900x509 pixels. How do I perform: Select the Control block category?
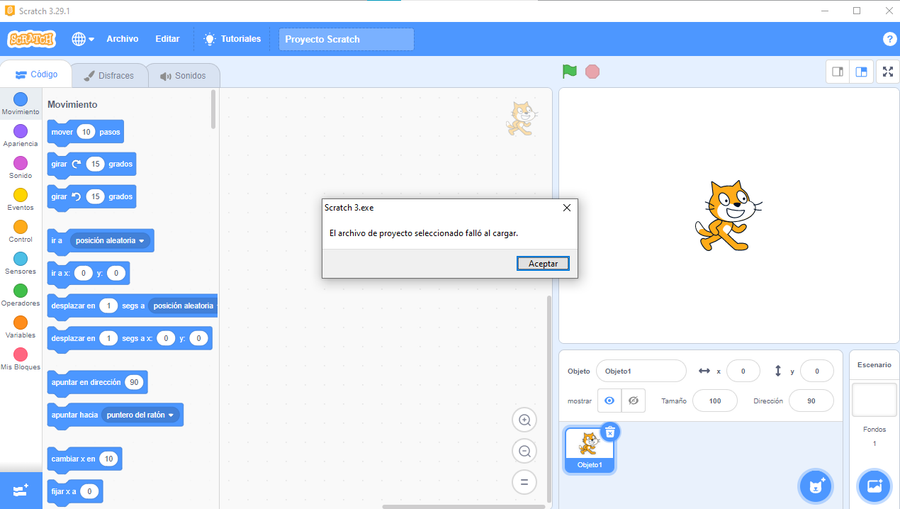click(21, 231)
